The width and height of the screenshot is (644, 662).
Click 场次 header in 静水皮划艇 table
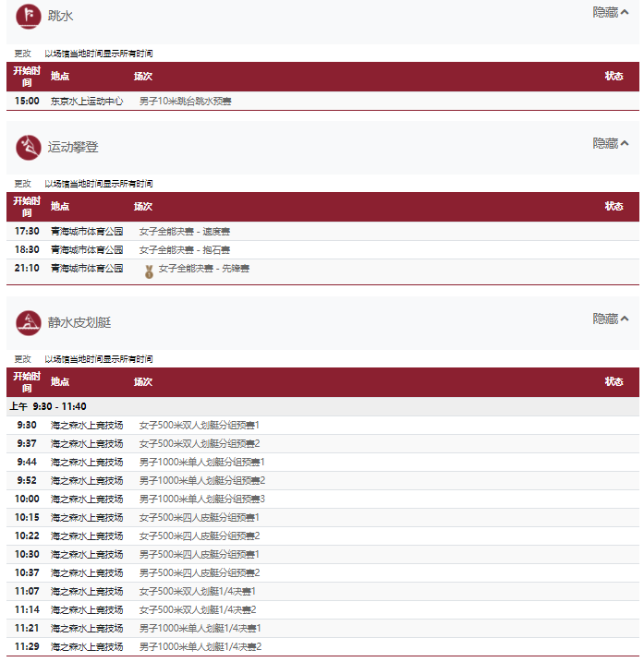(143, 382)
